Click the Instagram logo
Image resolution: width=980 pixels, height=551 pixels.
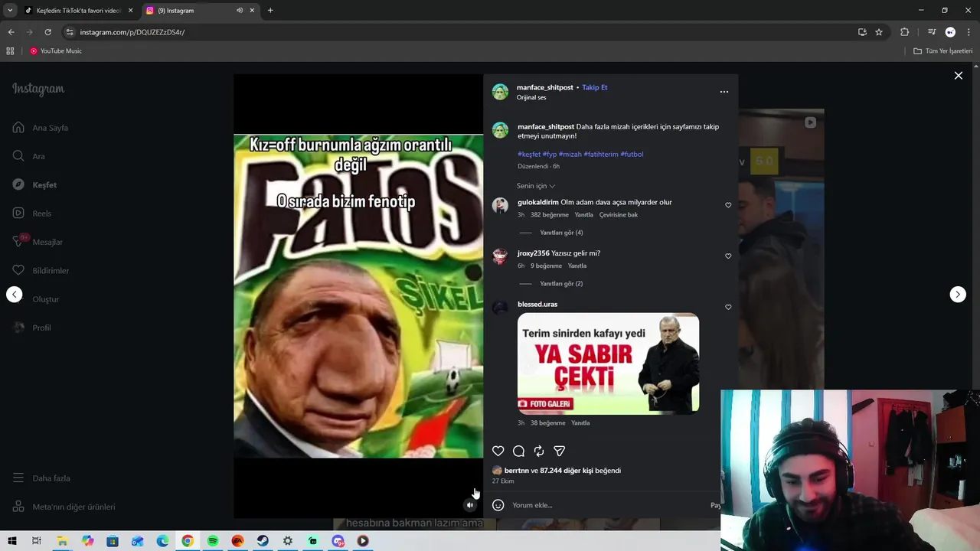[38, 89]
